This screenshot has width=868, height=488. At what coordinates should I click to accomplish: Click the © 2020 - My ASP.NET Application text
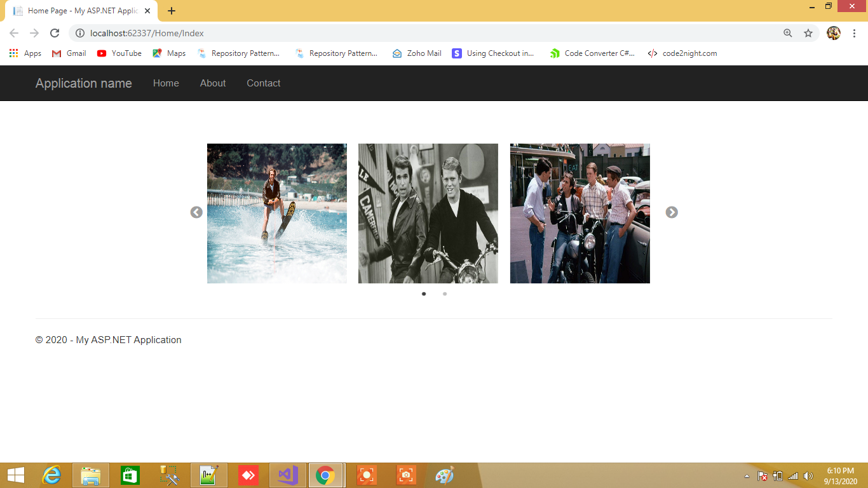coord(109,340)
